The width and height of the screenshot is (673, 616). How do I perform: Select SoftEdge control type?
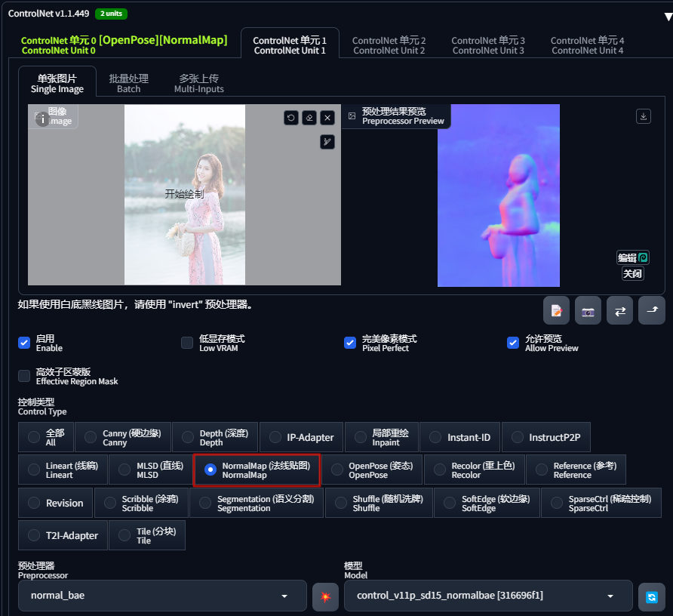(x=487, y=503)
